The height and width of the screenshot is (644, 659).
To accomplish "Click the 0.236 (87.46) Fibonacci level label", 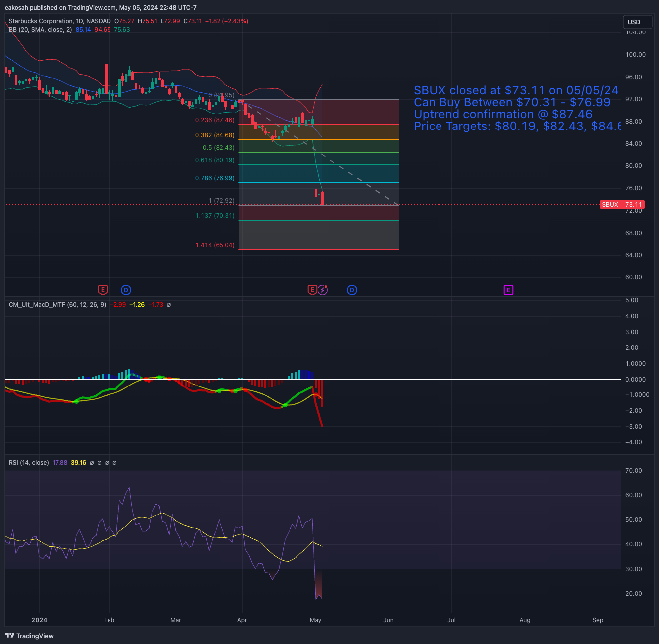I will [215, 120].
